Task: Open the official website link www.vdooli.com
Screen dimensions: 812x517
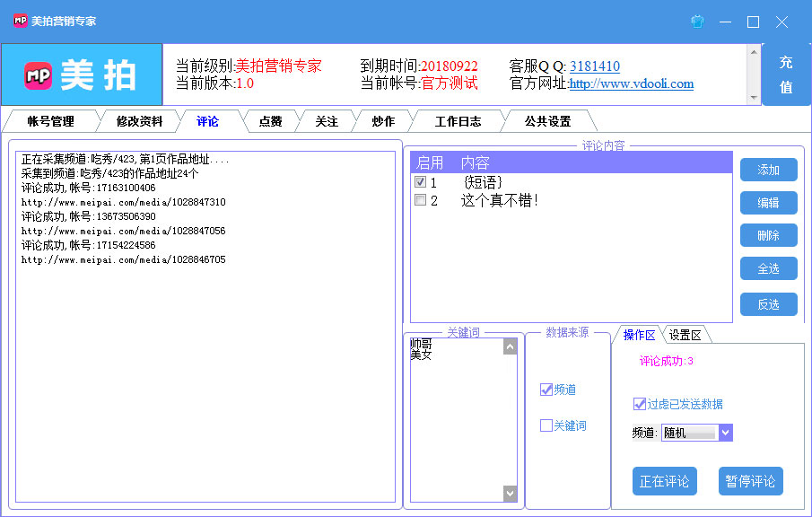Action: [x=632, y=83]
